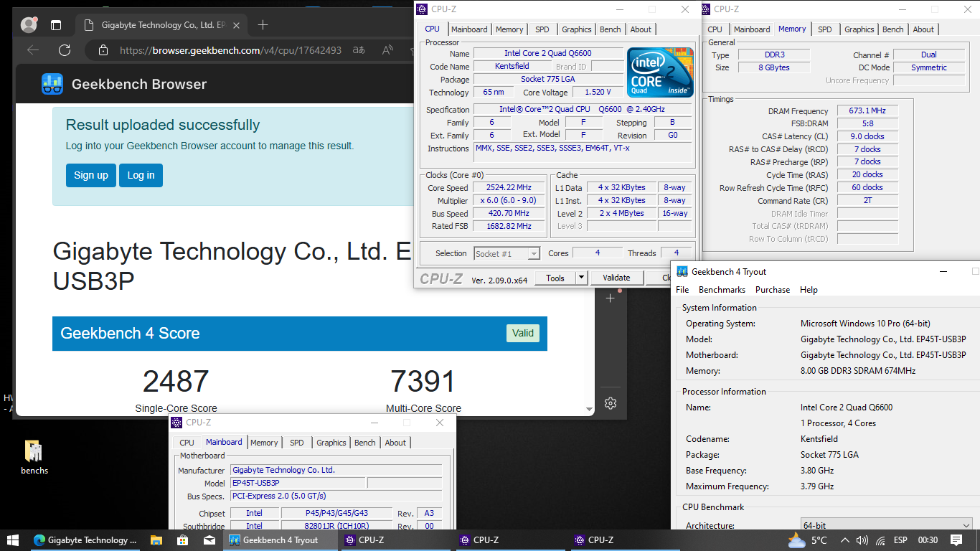
Task: Open a new Edge tab
Action: (x=263, y=25)
